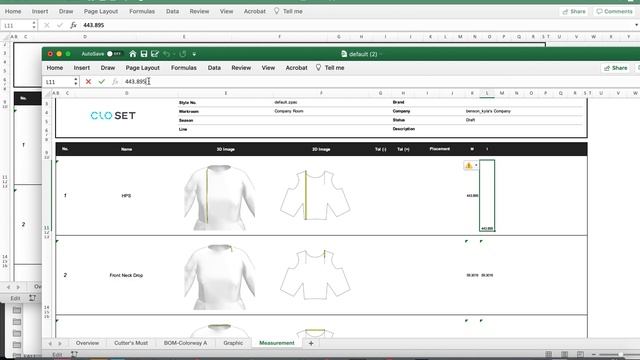Screen dimensions: 640x360
Task: Click the active Measurement sheet tab
Action: coord(277,343)
